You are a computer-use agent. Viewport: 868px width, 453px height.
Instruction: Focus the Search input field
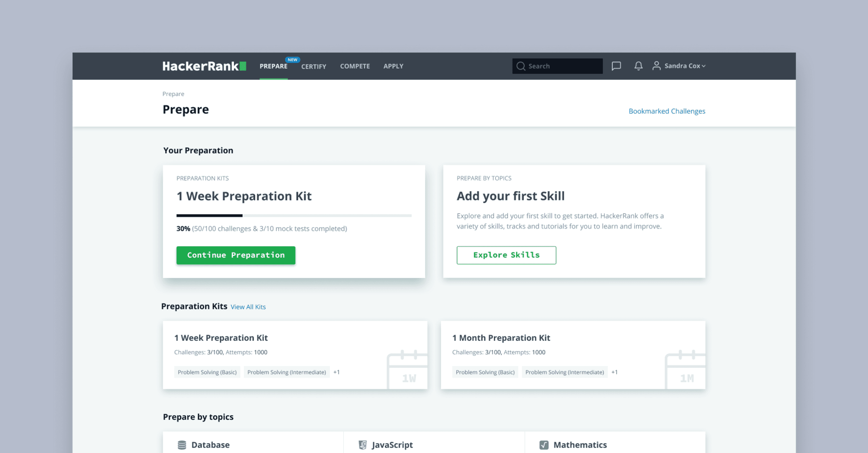[x=563, y=66]
